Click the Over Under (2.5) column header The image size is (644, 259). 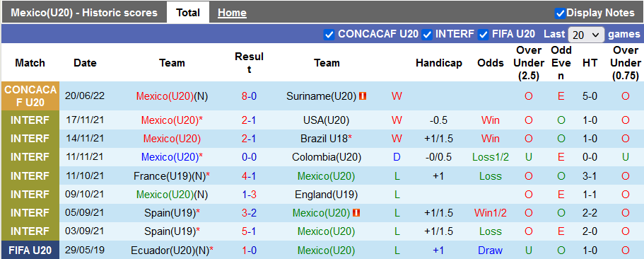pyautogui.click(x=528, y=63)
